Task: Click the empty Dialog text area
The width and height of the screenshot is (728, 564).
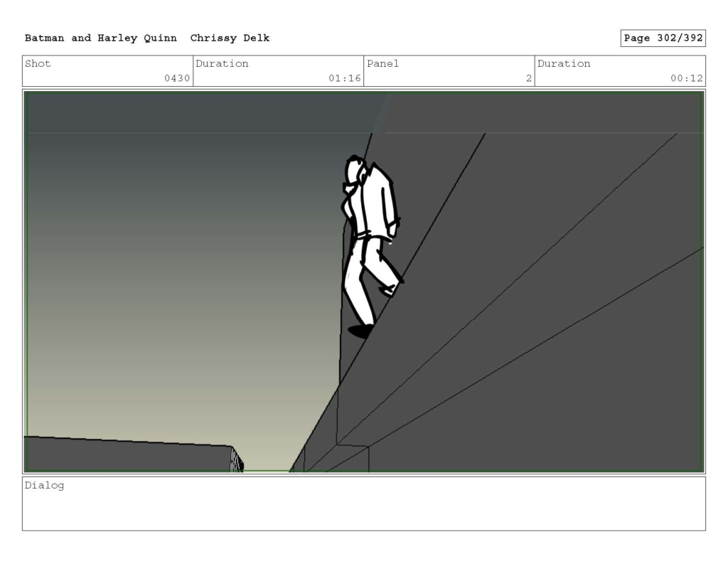Action: [x=364, y=504]
